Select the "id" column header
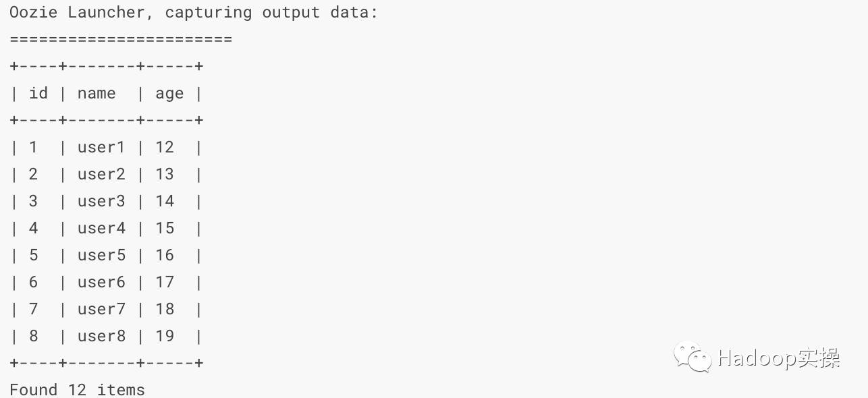 tap(38, 93)
